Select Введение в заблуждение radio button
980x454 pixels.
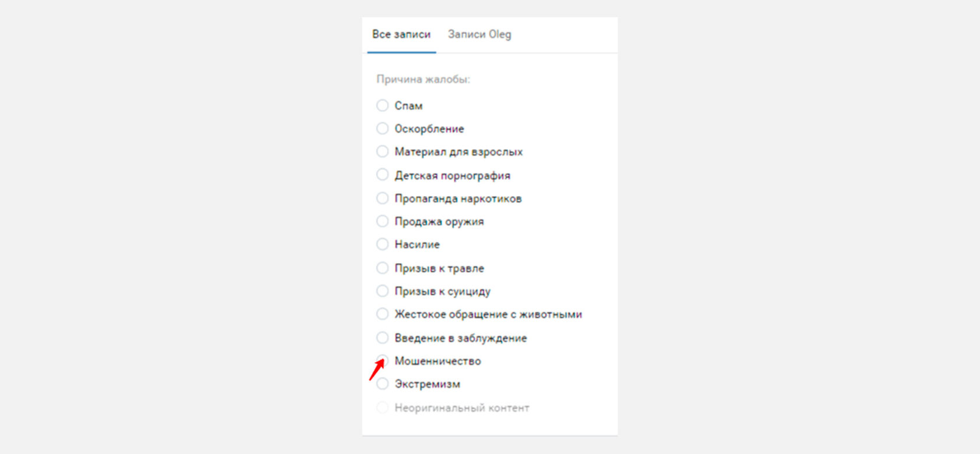[x=382, y=337]
